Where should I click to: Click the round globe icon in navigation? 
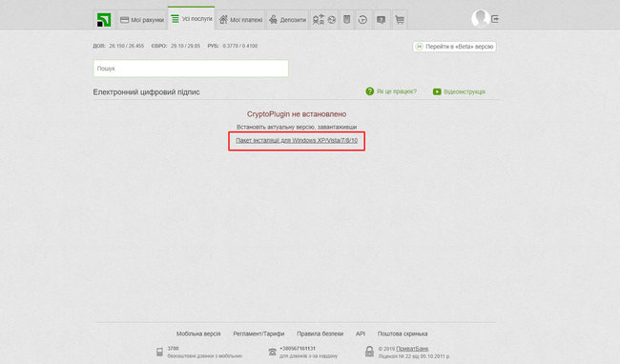pos(332,19)
